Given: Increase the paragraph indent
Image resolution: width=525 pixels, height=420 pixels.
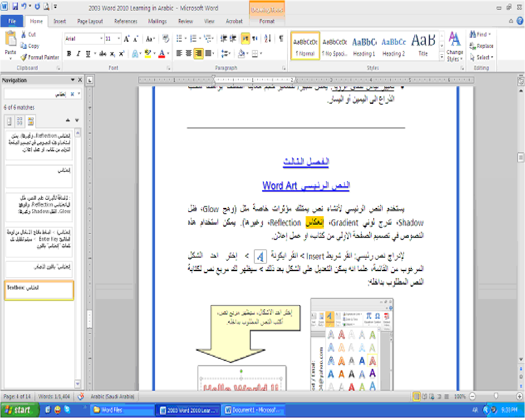Looking at the screenshot, I should (x=233, y=39).
